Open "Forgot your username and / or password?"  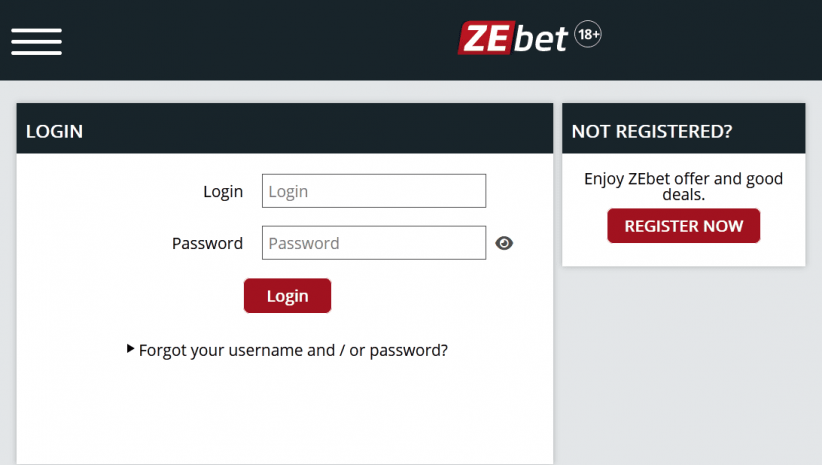tap(293, 350)
